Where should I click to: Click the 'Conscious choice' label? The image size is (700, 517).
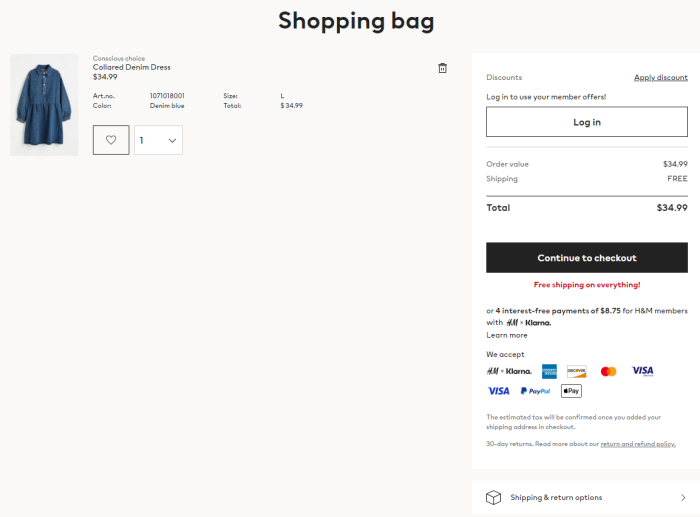click(x=119, y=58)
